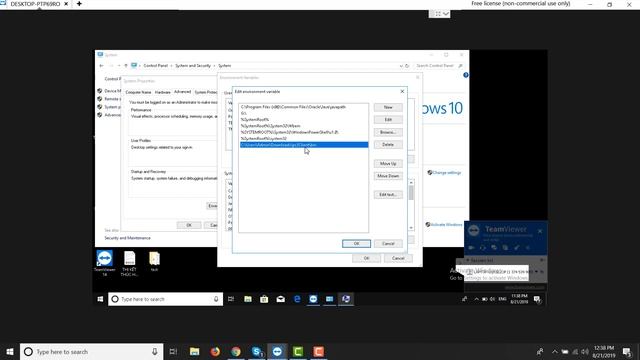Close the TeamViewer session panel
This screenshot has height=360, width=640.
point(540,231)
